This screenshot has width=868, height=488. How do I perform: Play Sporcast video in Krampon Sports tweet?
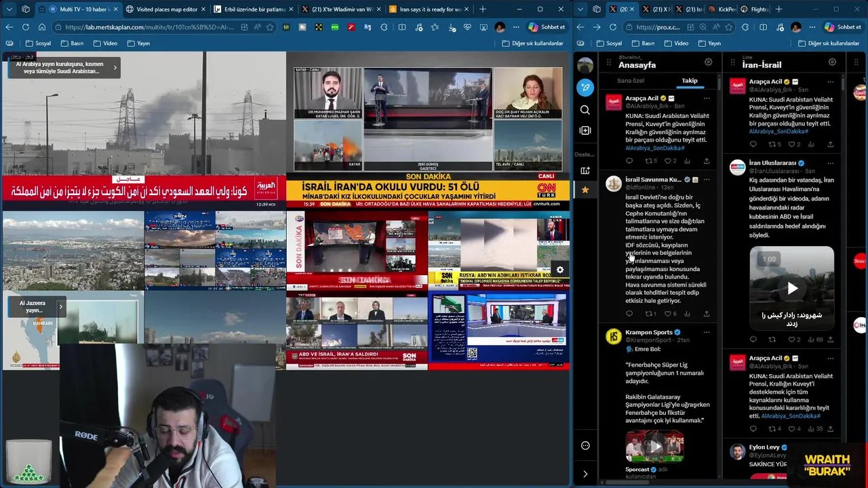654,446
